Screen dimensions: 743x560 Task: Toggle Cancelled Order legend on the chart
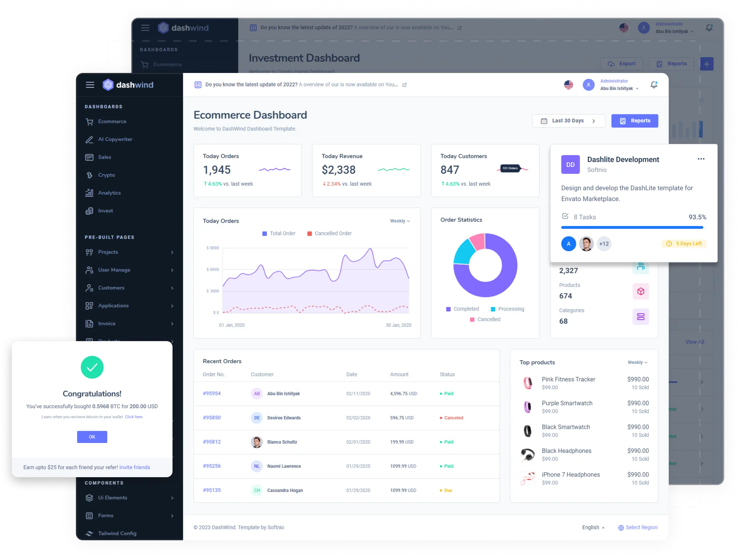click(329, 233)
